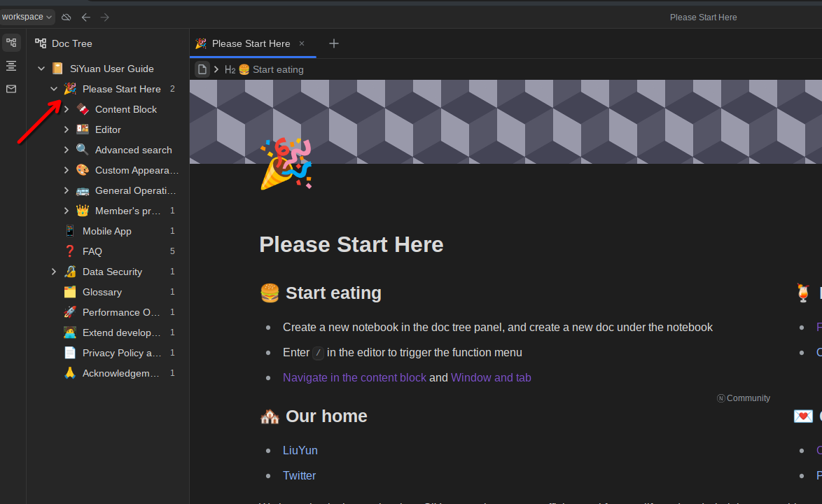Open the FAQ document
This screenshot has width=822, height=504.
click(92, 251)
